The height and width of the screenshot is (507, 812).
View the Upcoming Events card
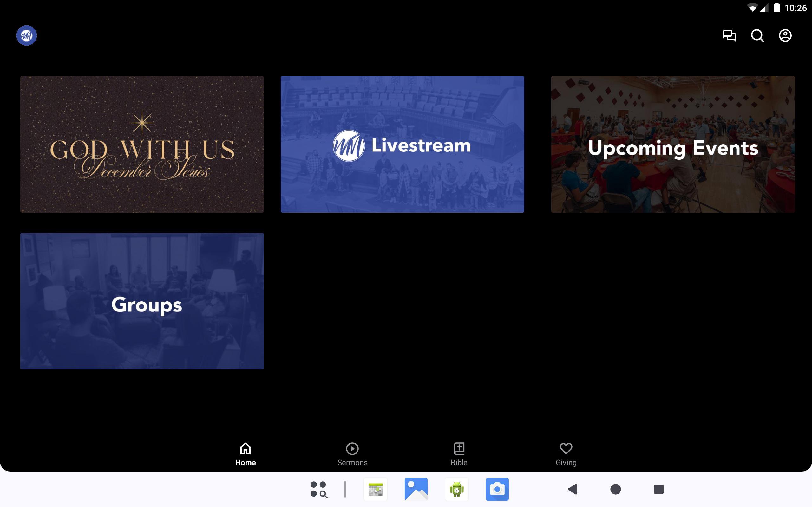tap(673, 144)
